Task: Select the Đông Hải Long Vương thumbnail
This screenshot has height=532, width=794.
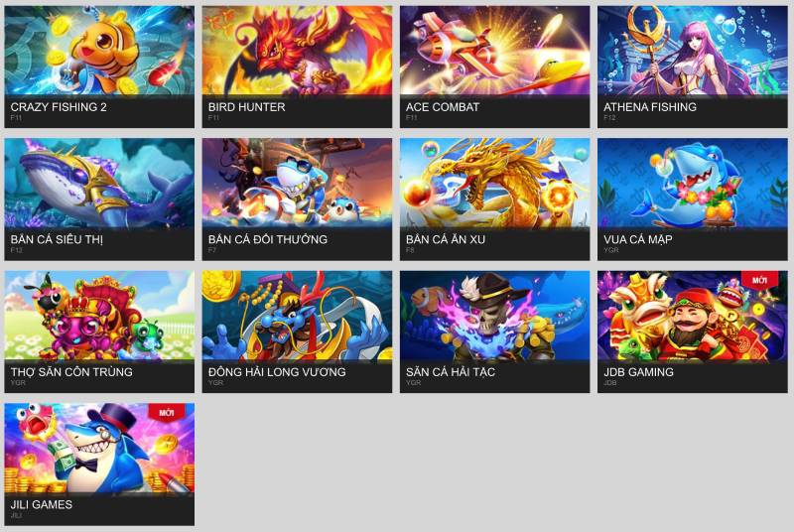Action: (x=297, y=316)
